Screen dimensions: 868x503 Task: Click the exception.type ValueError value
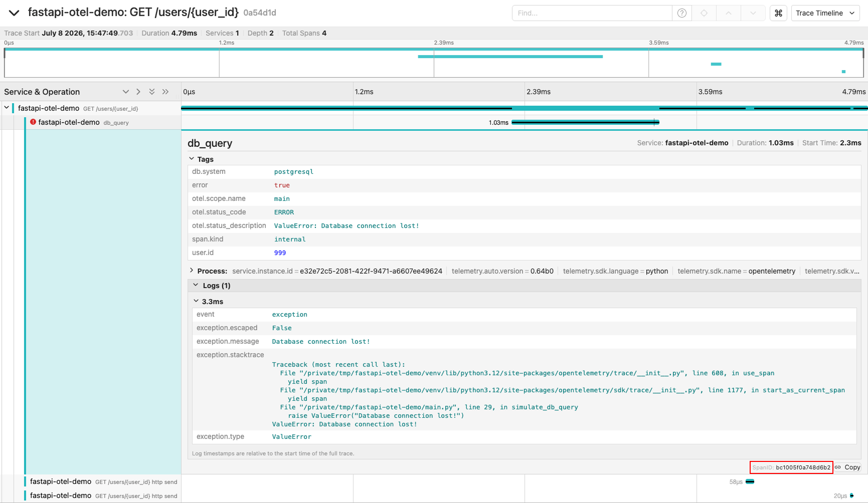(x=292, y=437)
